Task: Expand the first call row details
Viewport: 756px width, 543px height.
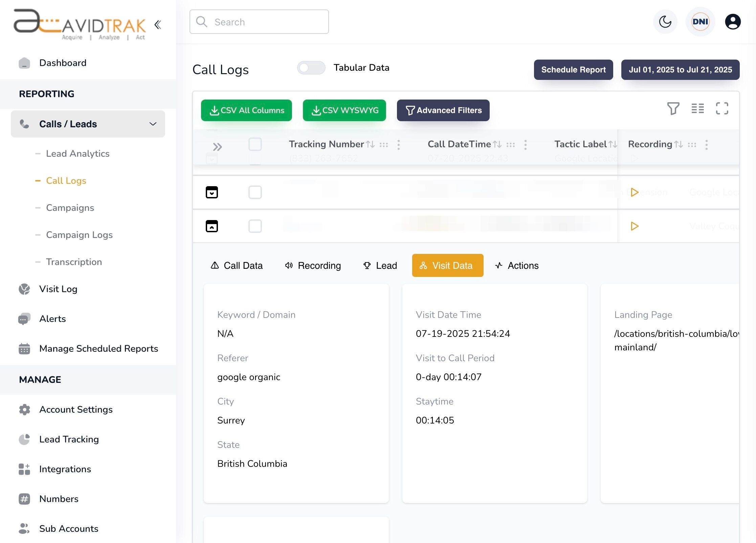Action: pos(212,192)
